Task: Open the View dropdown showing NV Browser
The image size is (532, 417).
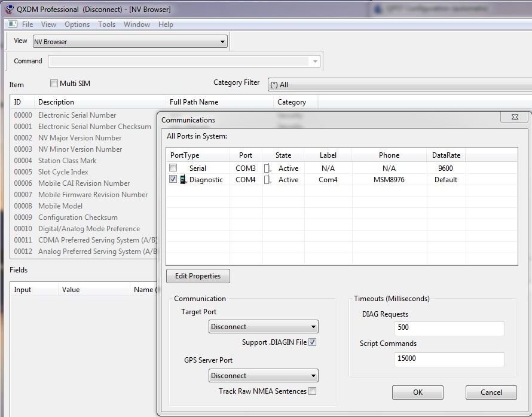Action: point(130,42)
